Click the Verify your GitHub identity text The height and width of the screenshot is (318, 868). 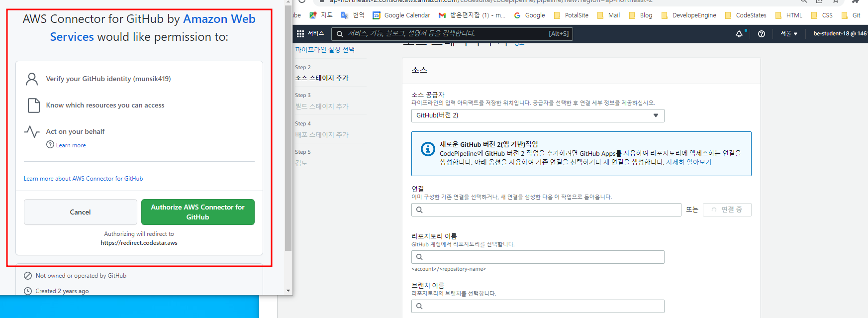(108, 79)
